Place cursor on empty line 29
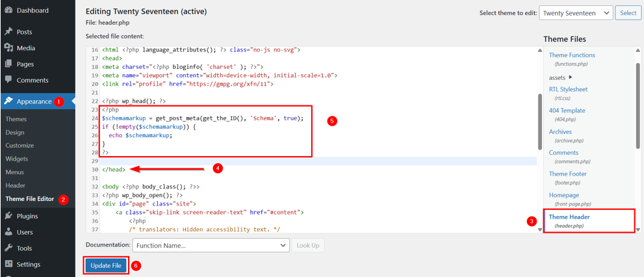The width and height of the screenshot is (644, 277). point(318,161)
